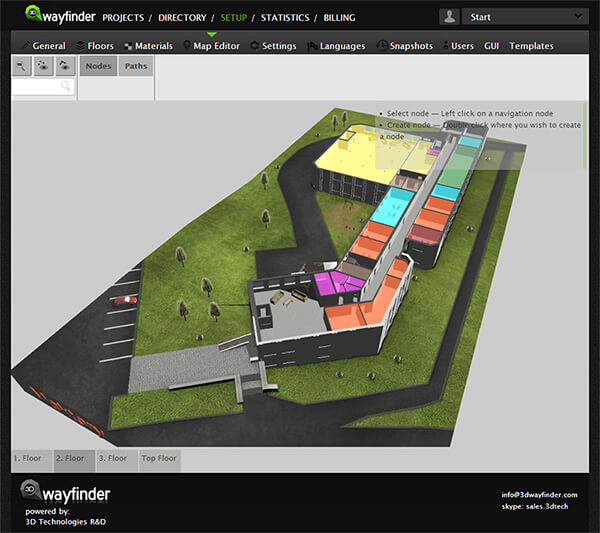Screen dimensions: 600x533
Task: Click the 'Select node' help hint text
Action: click(470, 114)
